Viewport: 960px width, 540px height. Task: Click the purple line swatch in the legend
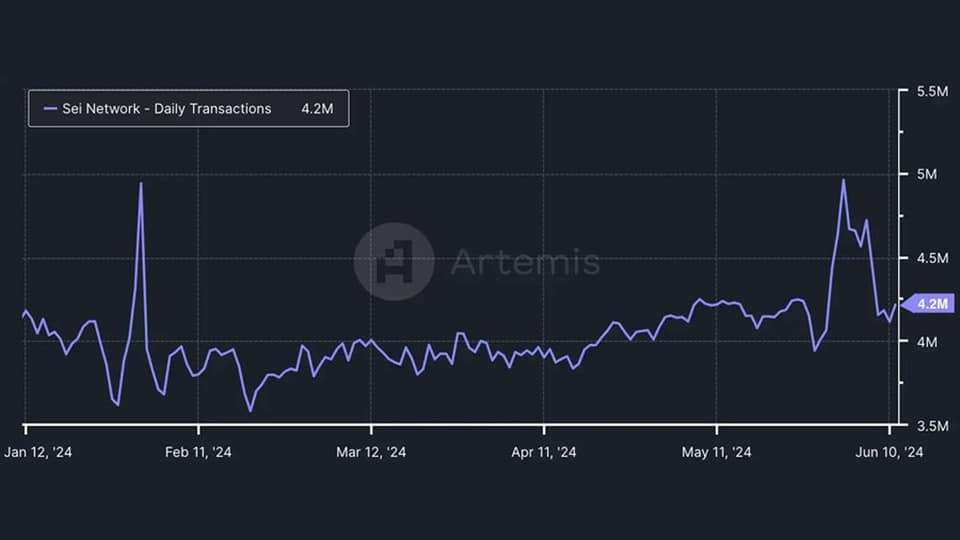click(50, 109)
